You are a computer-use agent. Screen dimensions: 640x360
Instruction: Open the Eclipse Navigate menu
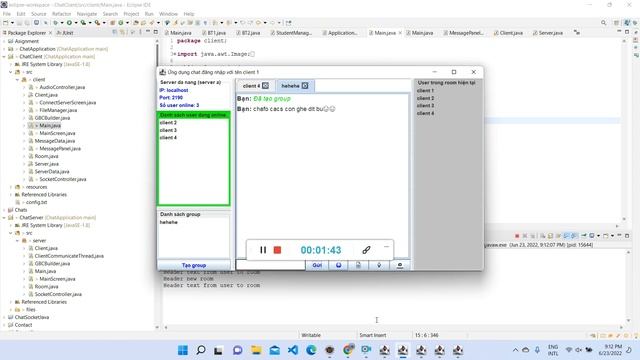point(87,14)
